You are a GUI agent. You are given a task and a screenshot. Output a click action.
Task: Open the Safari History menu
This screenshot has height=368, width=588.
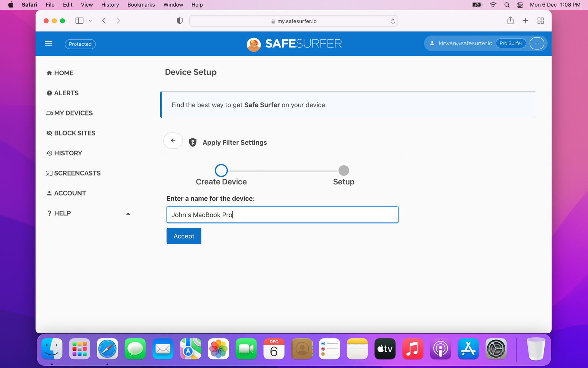click(110, 5)
